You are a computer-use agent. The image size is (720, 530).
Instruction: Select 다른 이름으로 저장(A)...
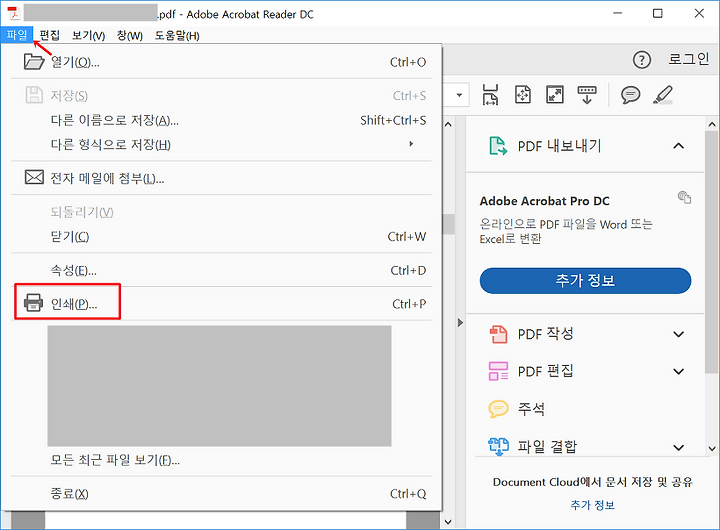[x=221, y=120]
